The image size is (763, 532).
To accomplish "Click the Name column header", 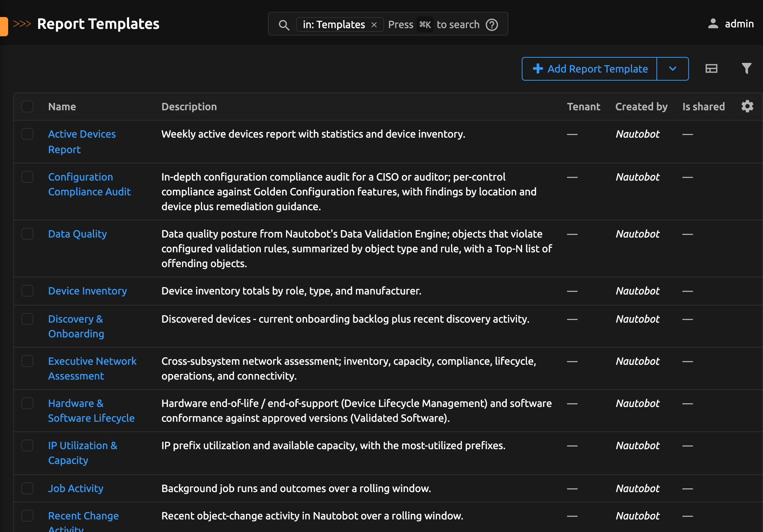I will [x=62, y=107].
